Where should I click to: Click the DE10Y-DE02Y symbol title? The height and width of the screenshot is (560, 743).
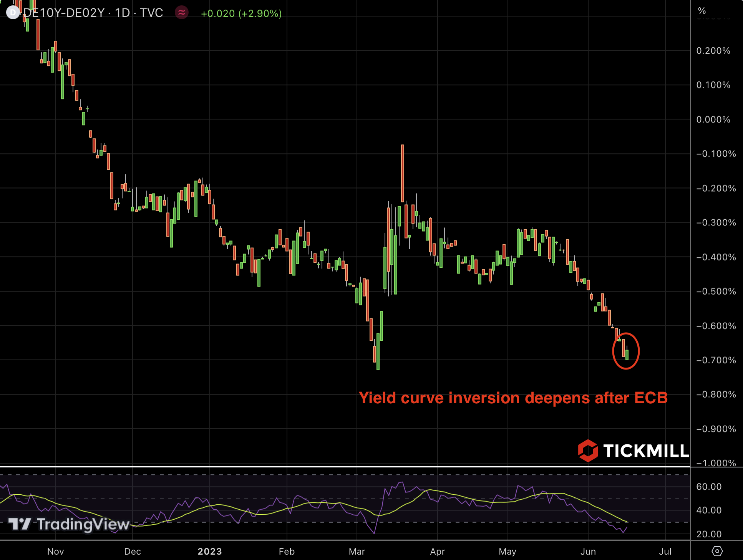pos(64,13)
